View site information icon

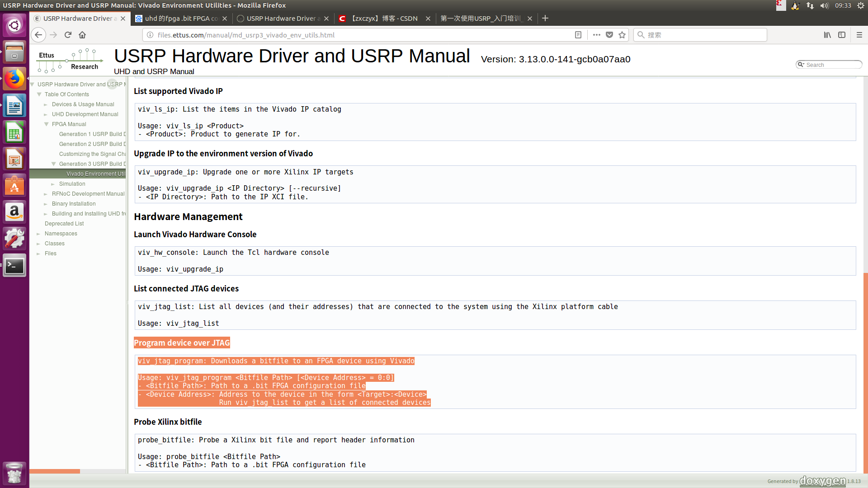[x=150, y=35]
